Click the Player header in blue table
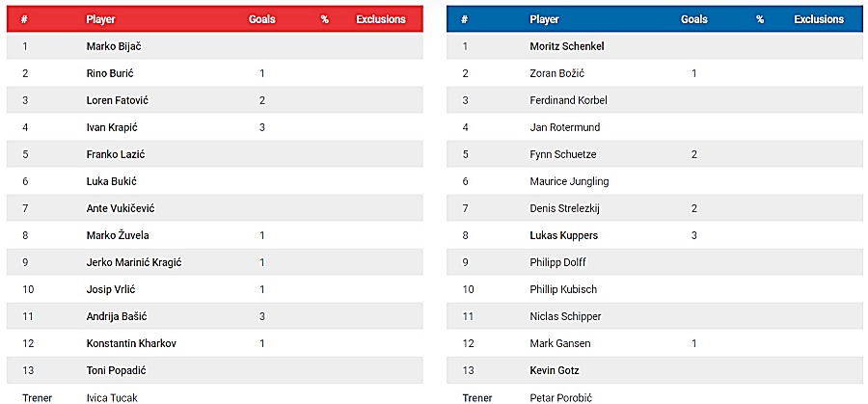Image resolution: width=868 pixels, height=404 pixels. coord(544,19)
